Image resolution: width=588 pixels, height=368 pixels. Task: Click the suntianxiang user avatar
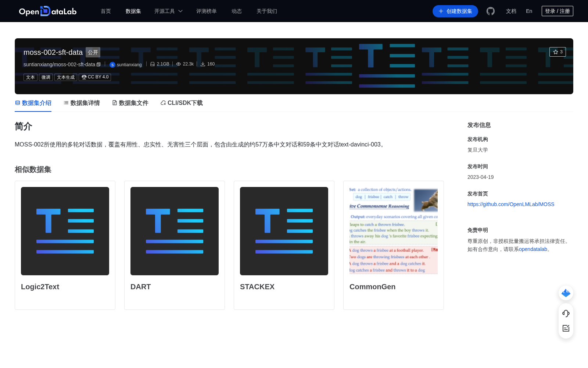click(x=112, y=65)
